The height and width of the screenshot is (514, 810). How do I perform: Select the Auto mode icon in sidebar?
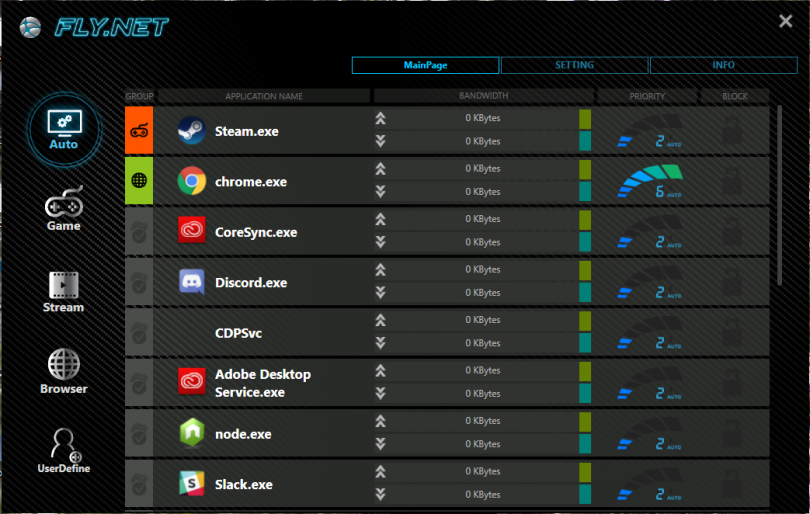[x=63, y=123]
